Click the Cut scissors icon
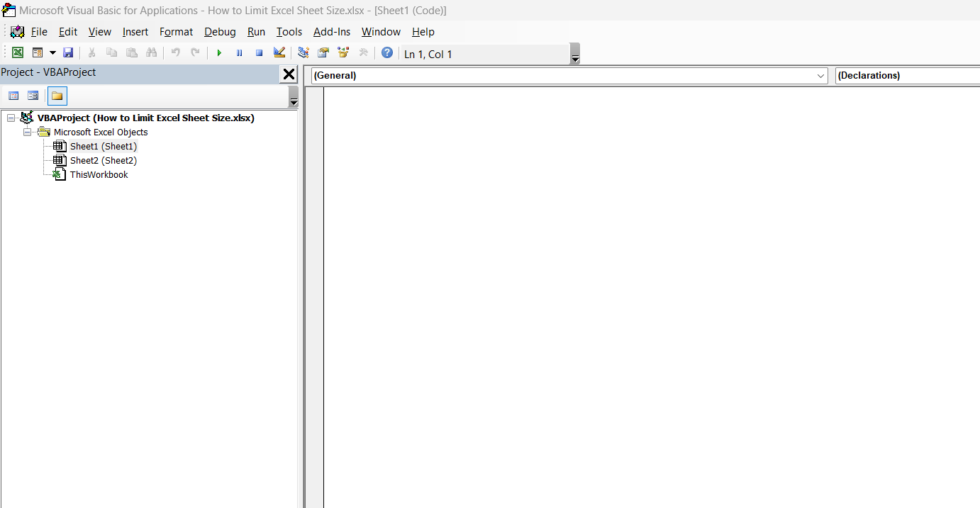The height and width of the screenshot is (508, 980). tap(91, 53)
